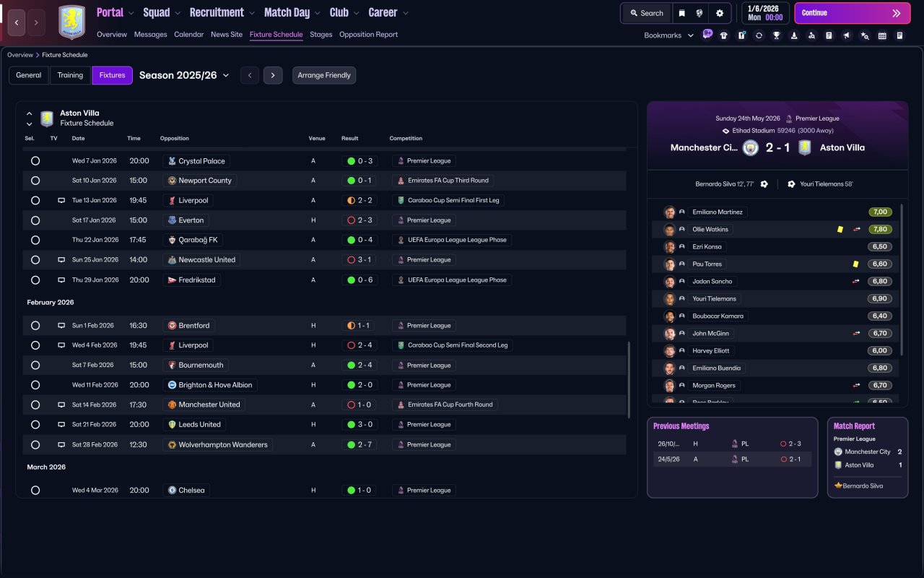Select the Fredrikstad fixture radio button
Screen dimensions: 924x578
coord(35,280)
